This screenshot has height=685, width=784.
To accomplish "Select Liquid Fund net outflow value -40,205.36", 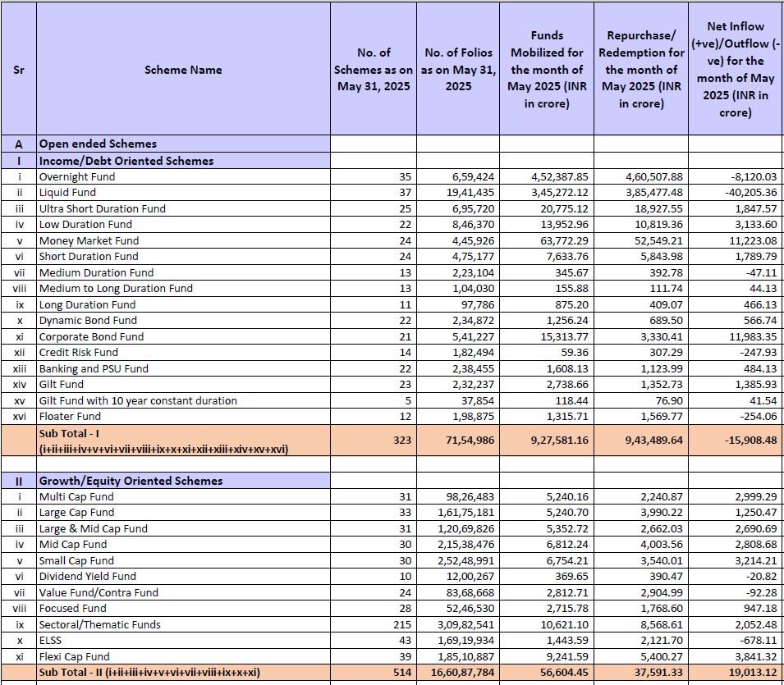I will point(746,193).
